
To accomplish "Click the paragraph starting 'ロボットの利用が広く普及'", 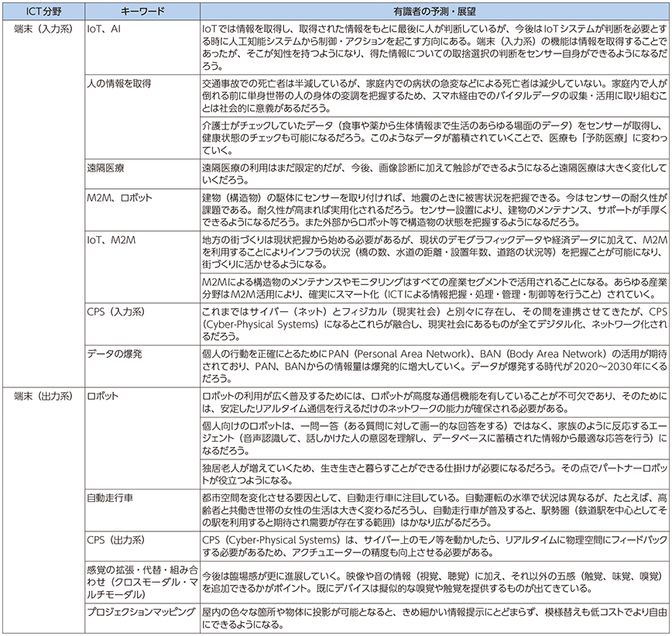I will click(434, 402).
